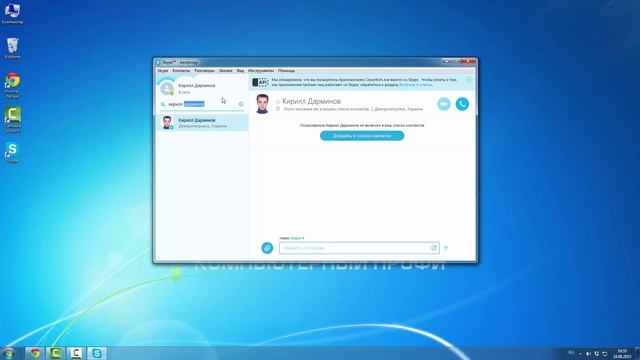
Task: Open the 'через Skype' dropdown
Action: pyautogui.click(x=292, y=238)
